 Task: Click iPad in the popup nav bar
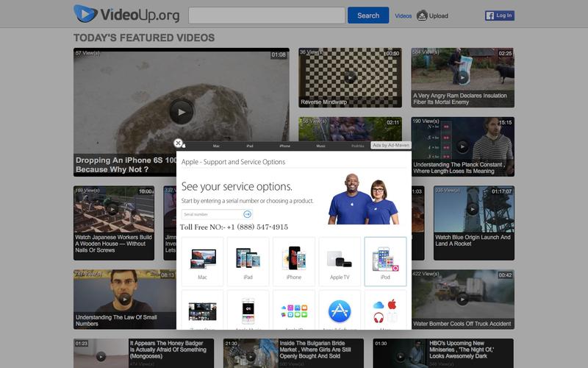pos(250,146)
